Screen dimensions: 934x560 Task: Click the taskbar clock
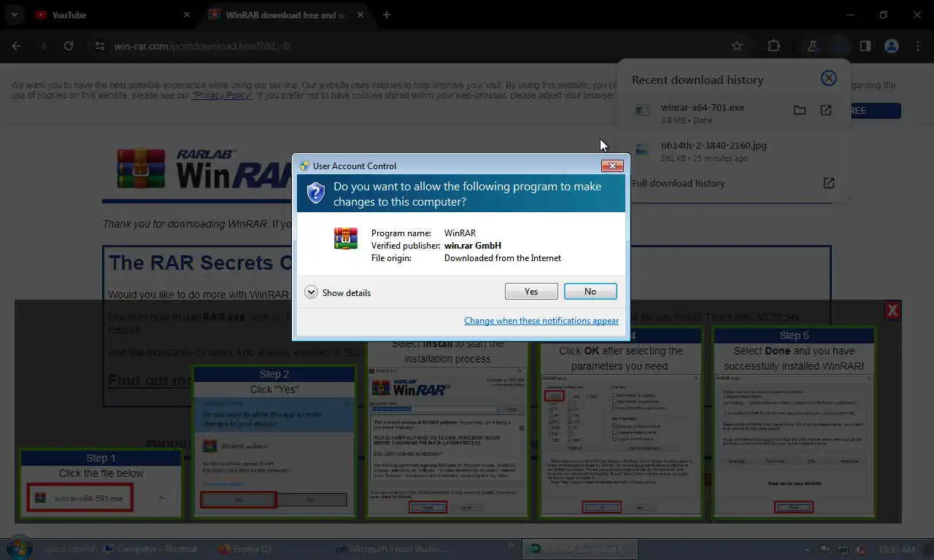coord(897,549)
